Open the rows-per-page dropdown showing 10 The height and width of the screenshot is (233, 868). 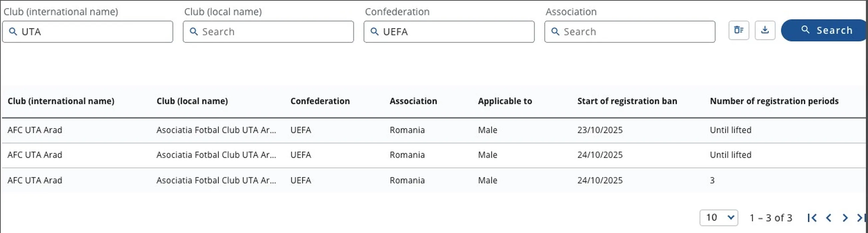(x=718, y=218)
